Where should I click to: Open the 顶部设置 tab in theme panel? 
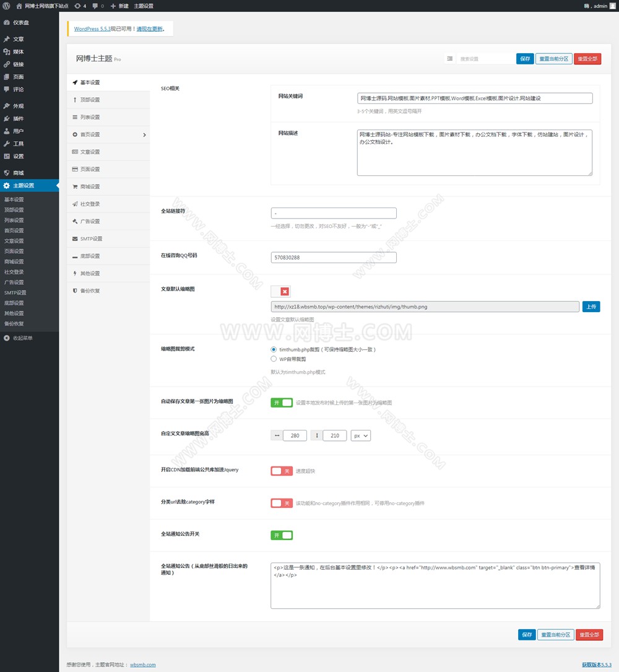[x=108, y=100]
